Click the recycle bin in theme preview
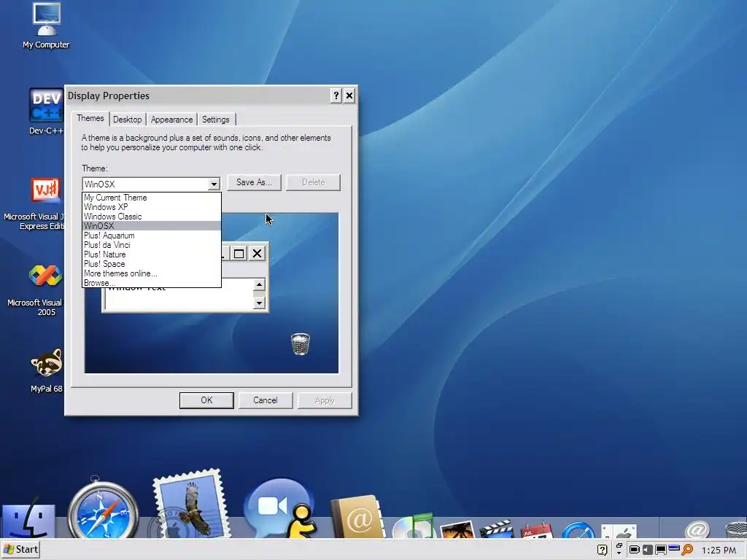Viewport: 747px width, 560px height. pos(300,344)
